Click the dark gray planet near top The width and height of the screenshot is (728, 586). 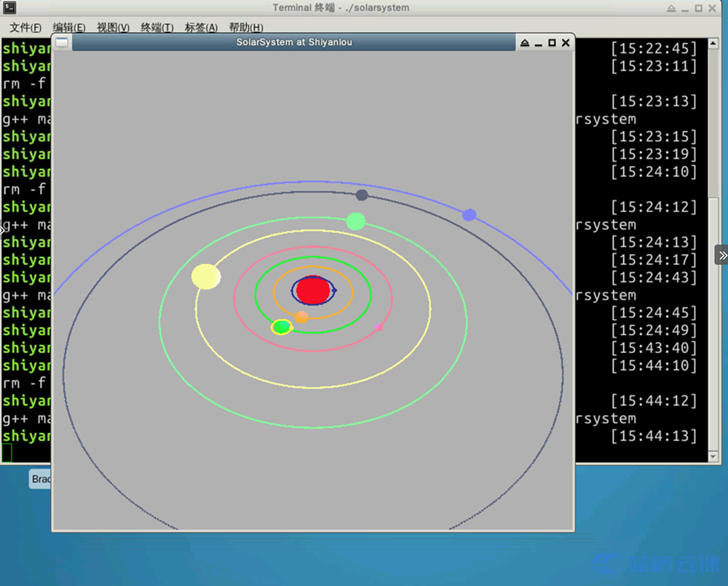[362, 195]
